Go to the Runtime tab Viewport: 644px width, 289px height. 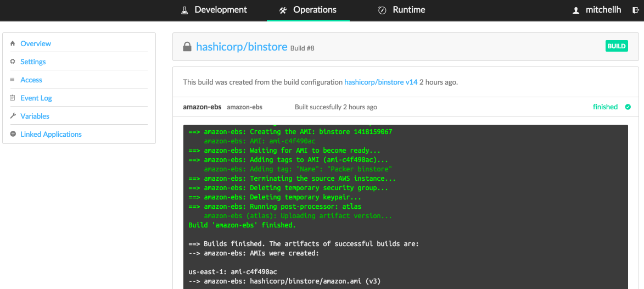tap(408, 10)
